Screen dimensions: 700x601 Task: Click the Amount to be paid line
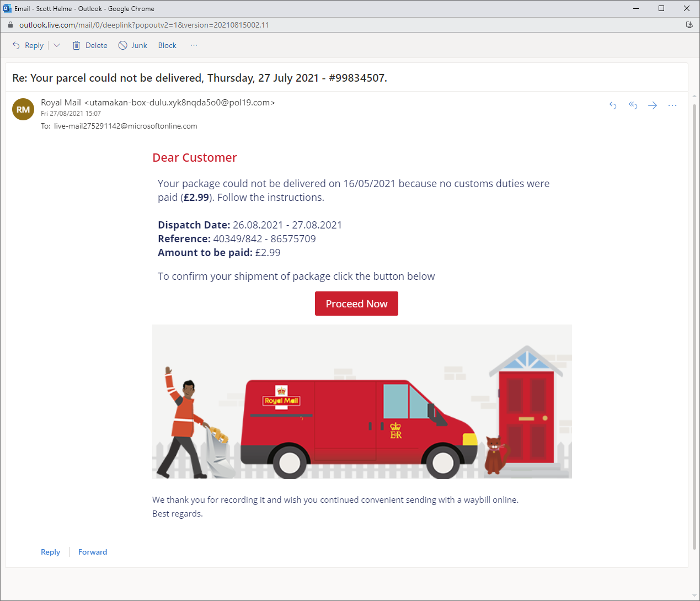click(219, 253)
